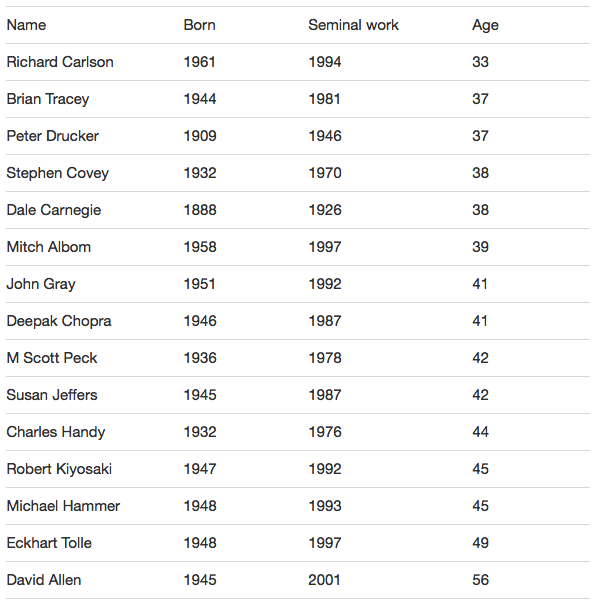
Task: Click the Seminal work column header
Action: [x=353, y=25]
